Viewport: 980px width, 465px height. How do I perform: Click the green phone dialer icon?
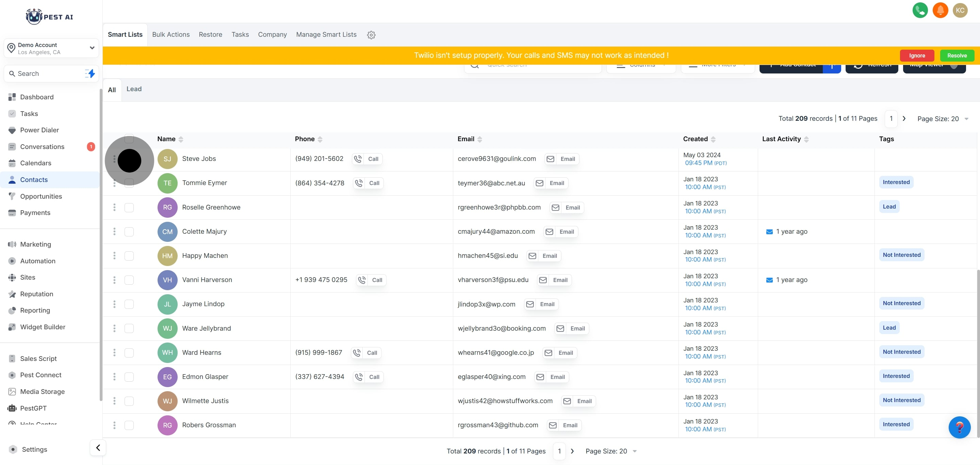919,10
